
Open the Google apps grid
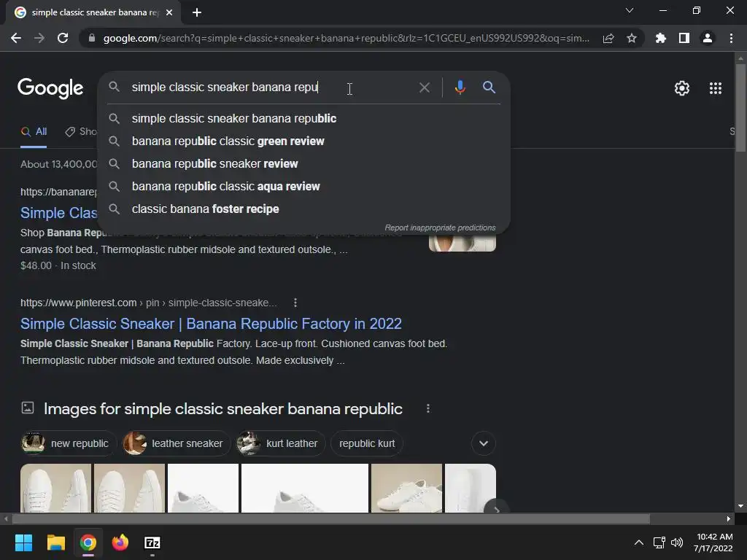coord(716,88)
